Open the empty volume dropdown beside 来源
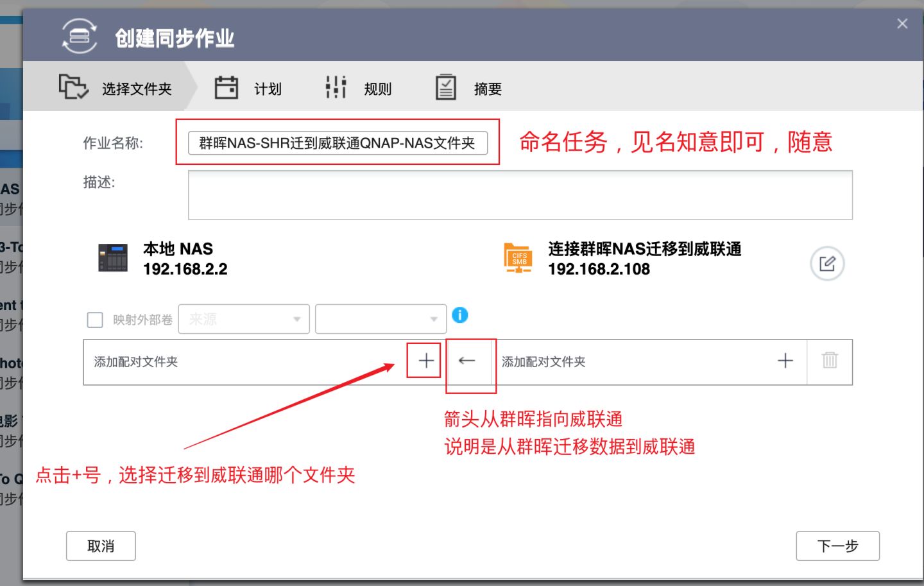Viewport: 924px width, 586px height. 380,318
